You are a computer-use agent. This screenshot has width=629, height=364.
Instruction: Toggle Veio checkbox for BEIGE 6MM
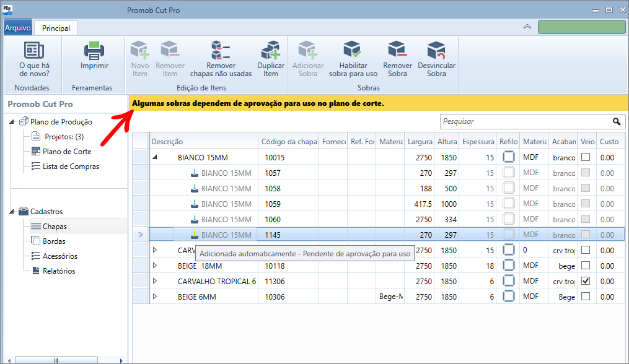[x=586, y=297]
